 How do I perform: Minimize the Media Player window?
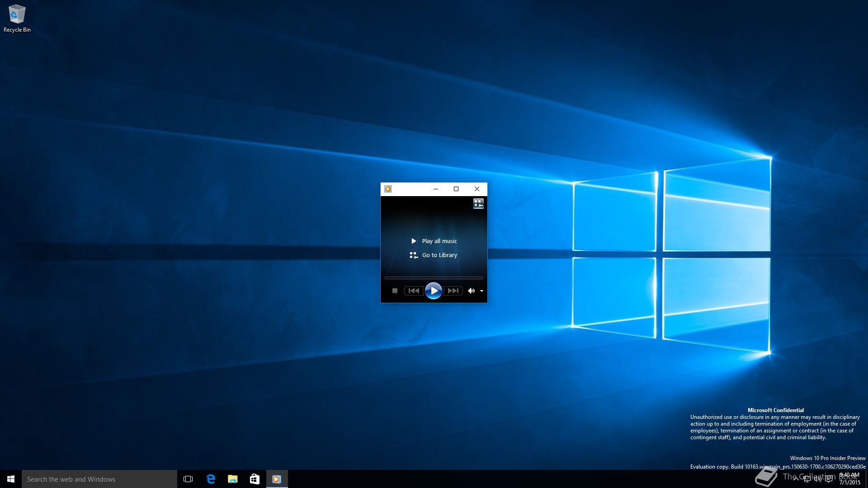click(x=436, y=189)
